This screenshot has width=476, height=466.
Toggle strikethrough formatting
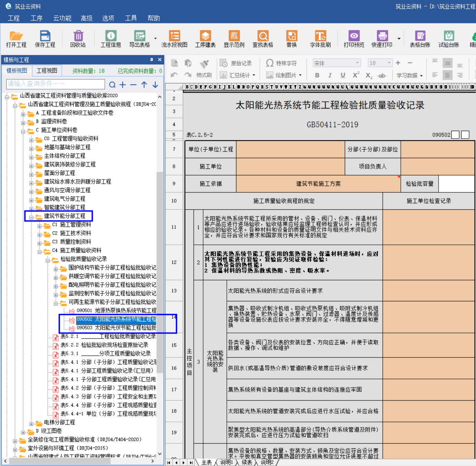click(382, 76)
